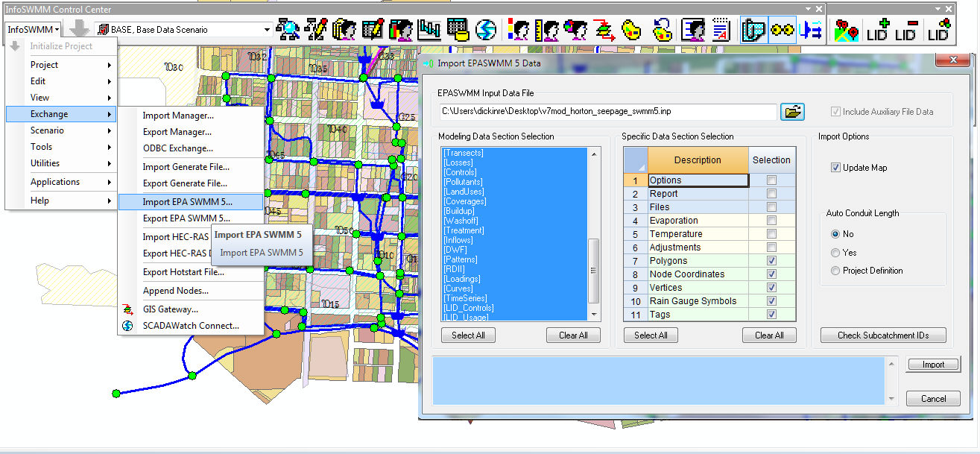Click the blue arrows and bars icon
The image size is (980, 454).
[809, 30]
